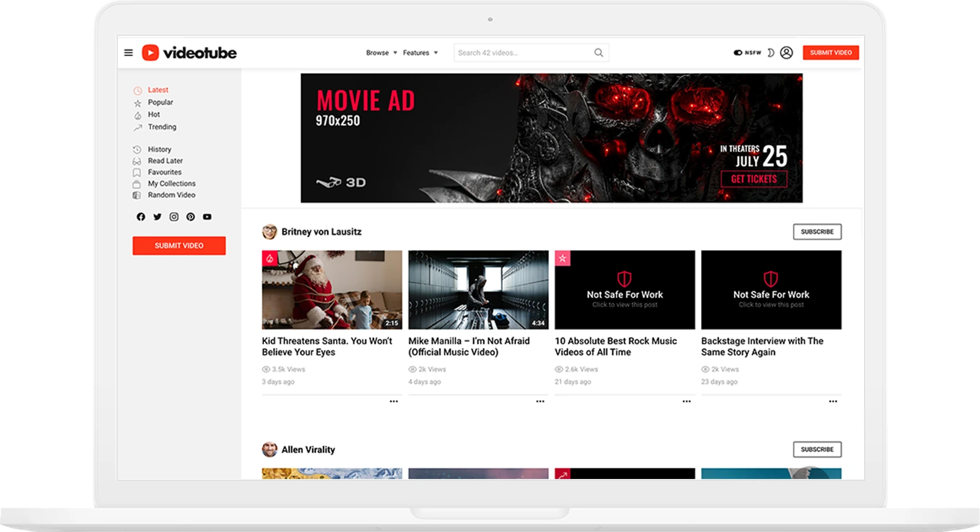Click the sidebar Submit Video button

tap(179, 246)
